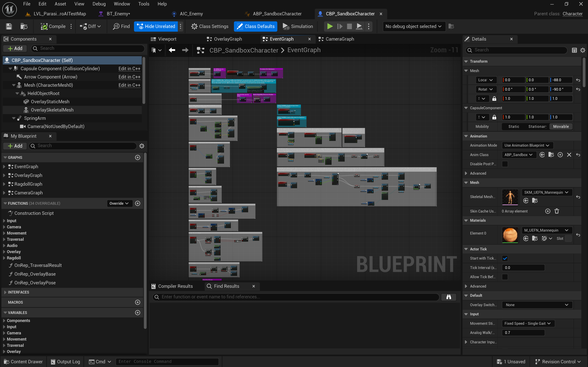Click the M_UEFN_Mannequin material thumbnail
This screenshot has height=367, width=588.
point(510,235)
